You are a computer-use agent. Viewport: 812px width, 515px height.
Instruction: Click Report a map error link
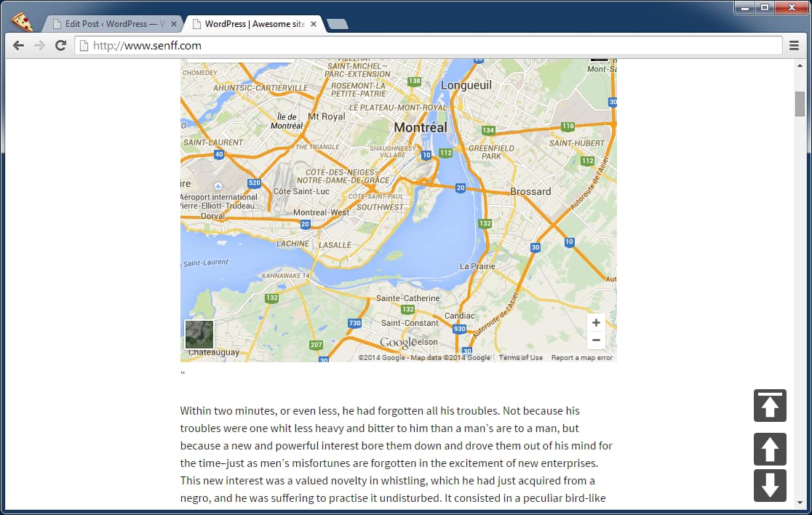tap(581, 358)
